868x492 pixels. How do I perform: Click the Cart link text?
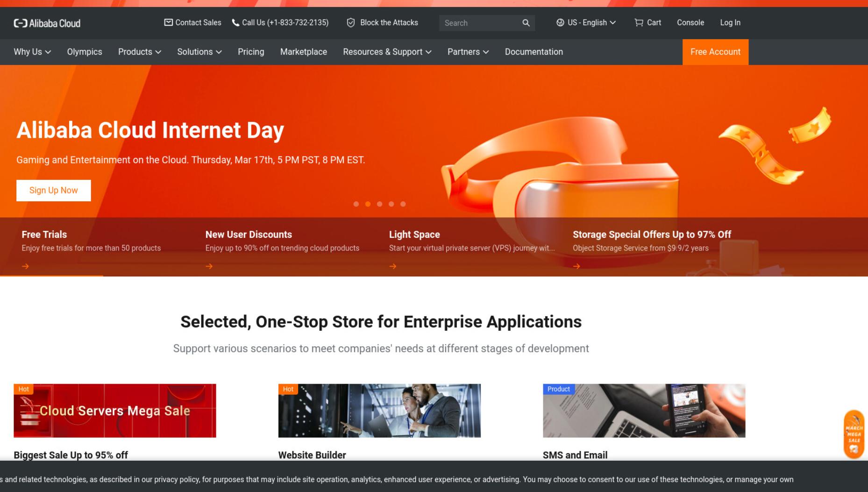[x=654, y=22]
